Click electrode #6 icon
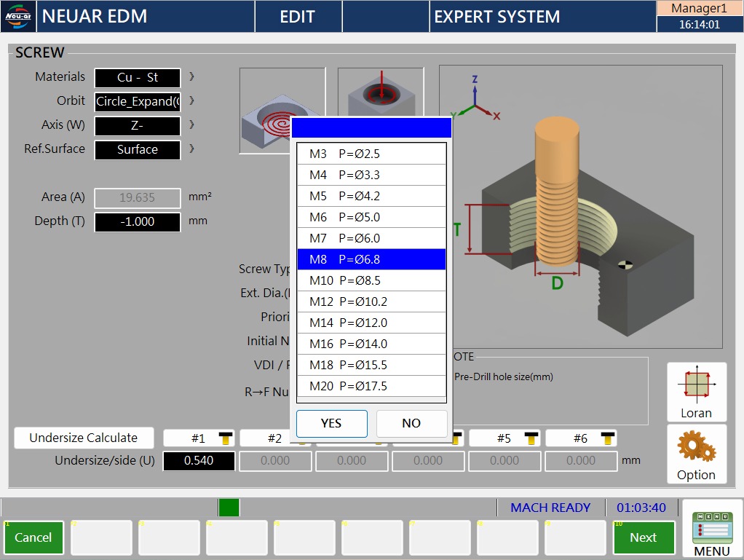The image size is (744, 560). pyautogui.click(x=607, y=438)
